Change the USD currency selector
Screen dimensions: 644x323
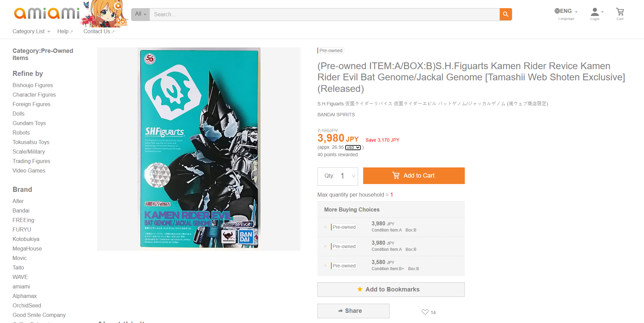353,147
